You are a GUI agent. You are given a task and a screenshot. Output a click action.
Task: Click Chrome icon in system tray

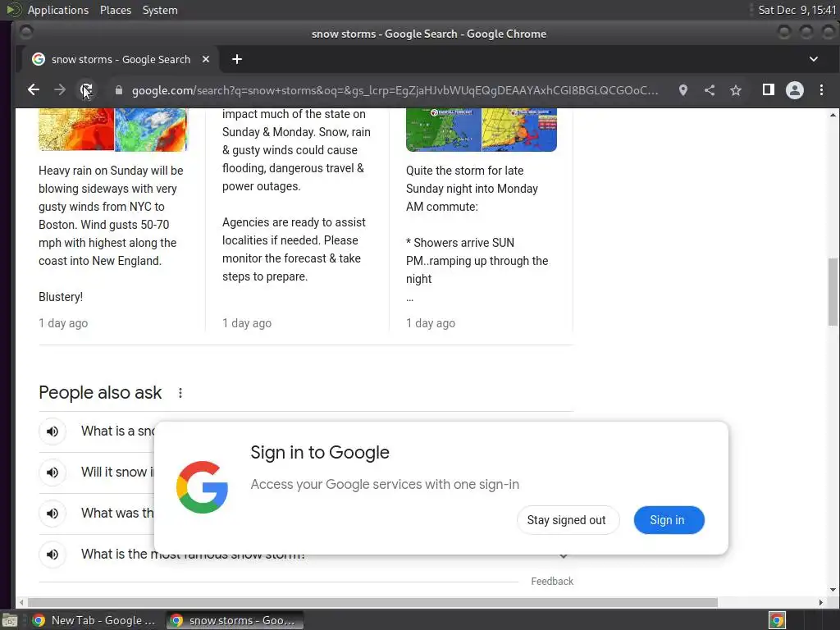(777, 620)
